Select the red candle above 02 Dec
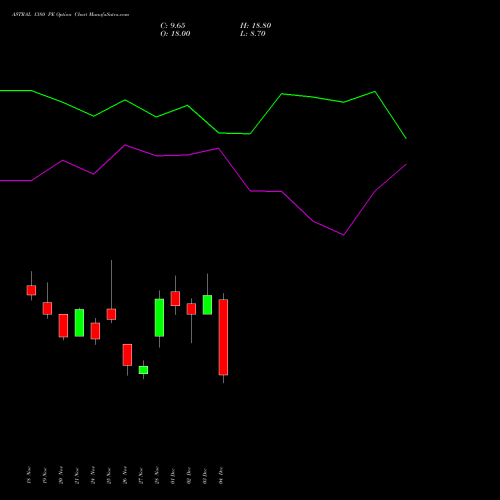 click(191, 309)
